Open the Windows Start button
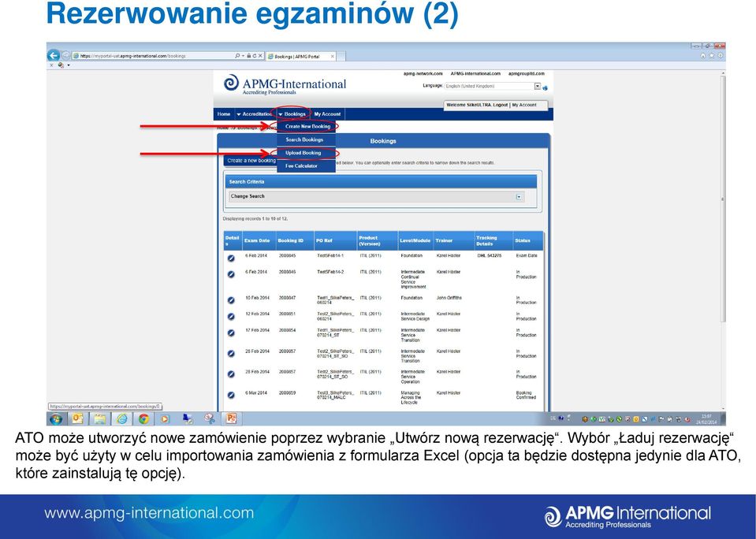Screen dimensions: 756x539 tap(56, 418)
